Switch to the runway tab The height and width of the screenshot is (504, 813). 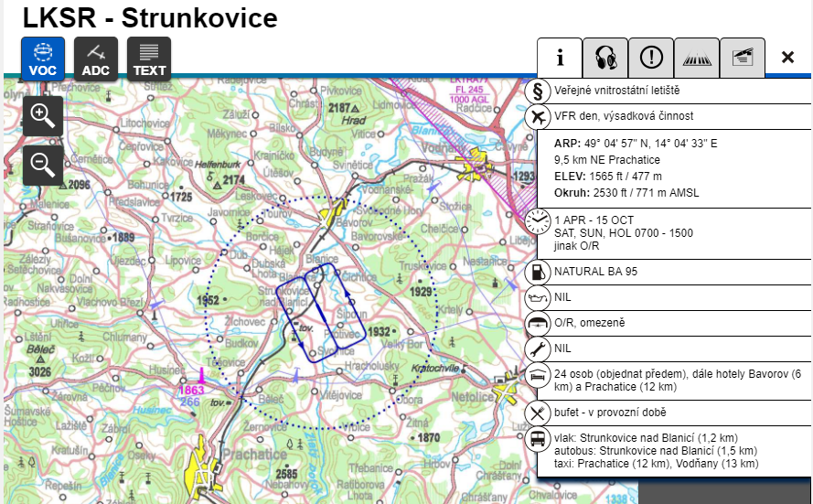point(697,58)
